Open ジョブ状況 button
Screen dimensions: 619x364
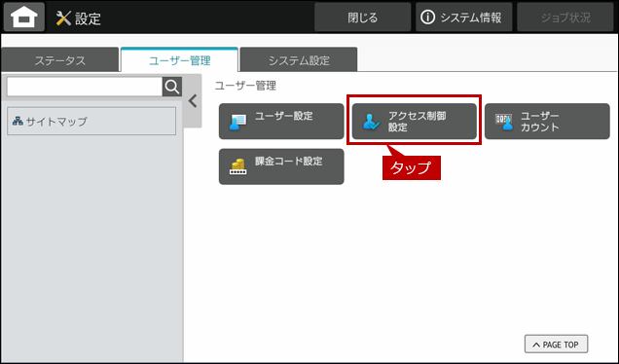(x=565, y=18)
